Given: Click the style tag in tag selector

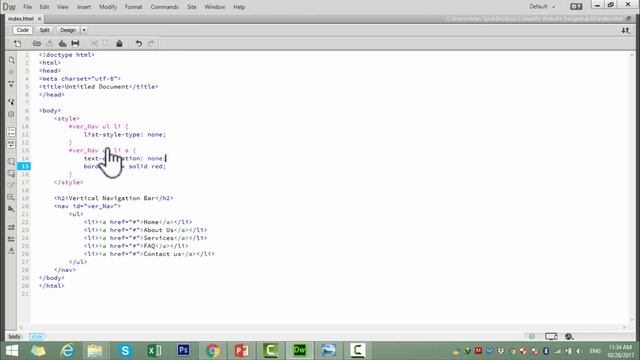Looking at the screenshot, I should pos(37,337).
